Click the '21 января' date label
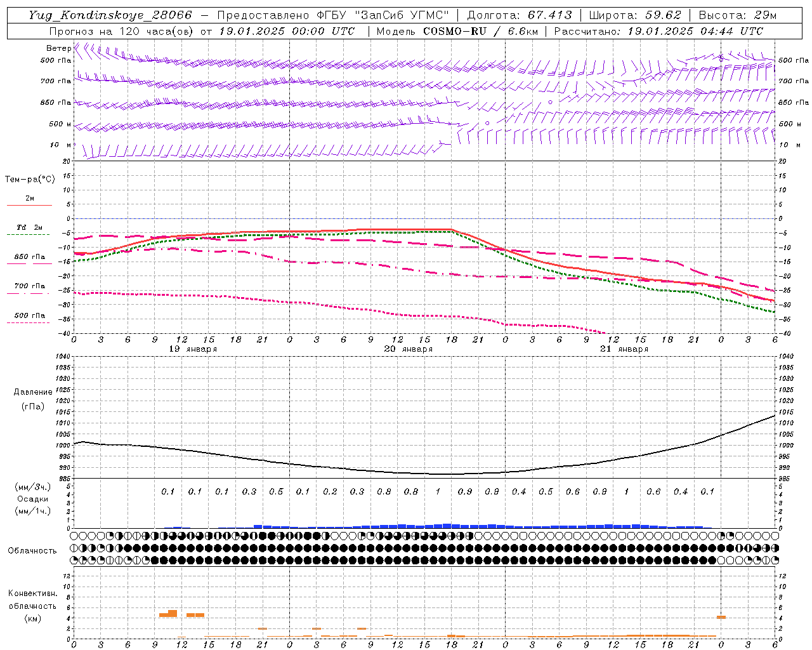 coord(624,349)
